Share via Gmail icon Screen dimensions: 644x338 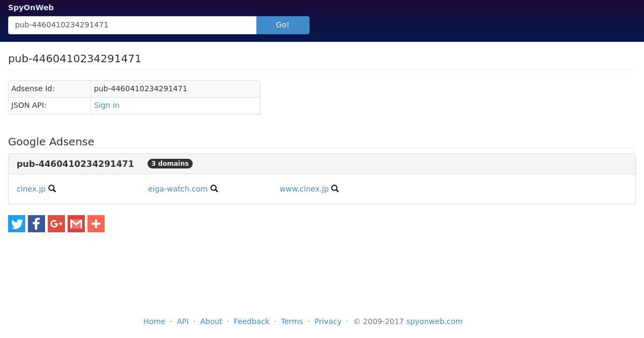pyautogui.click(x=76, y=224)
